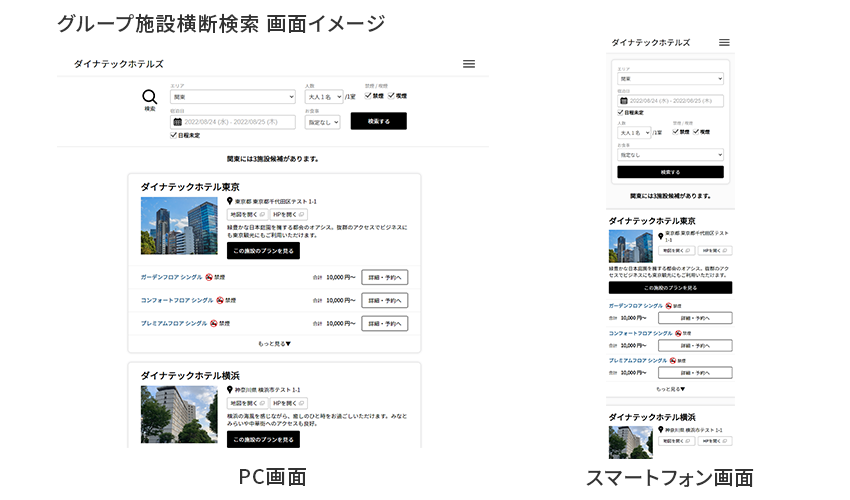The image size is (850, 500).
Task: Toggle the 日程未定 checkbox on smartphone screen
Action: pyautogui.click(x=621, y=112)
